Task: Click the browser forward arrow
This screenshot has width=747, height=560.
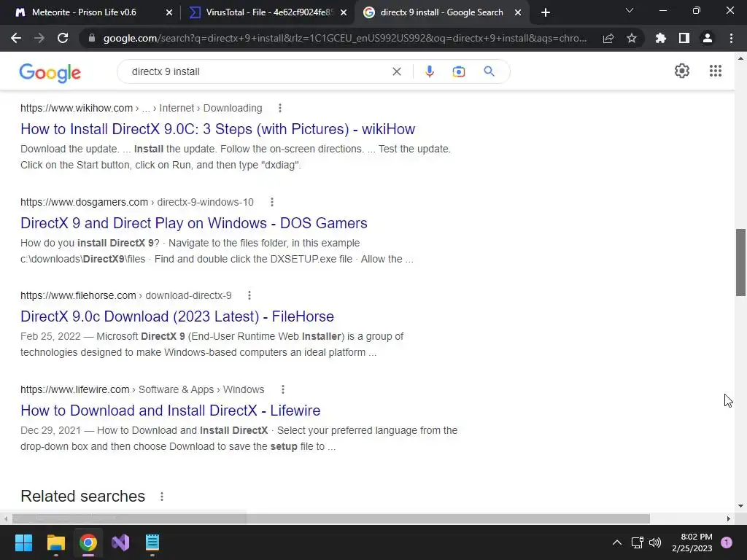Action: (39, 38)
